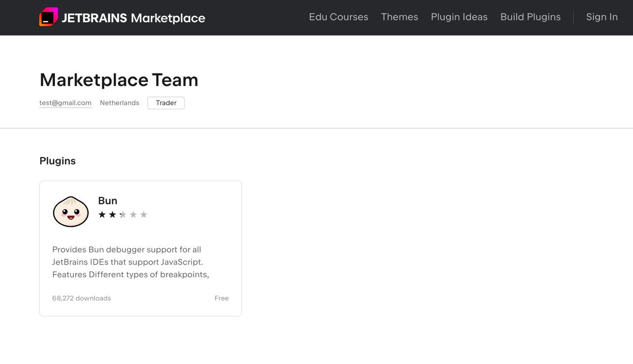The height and width of the screenshot is (364, 633).
Task: Open the Bun plugin title
Action: click(107, 201)
